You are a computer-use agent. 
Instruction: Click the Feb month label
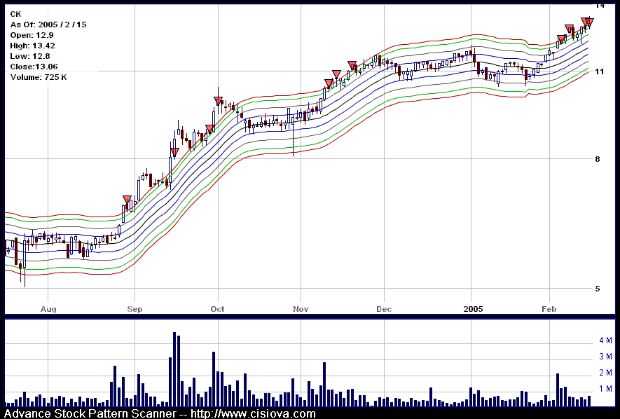click(549, 309)
